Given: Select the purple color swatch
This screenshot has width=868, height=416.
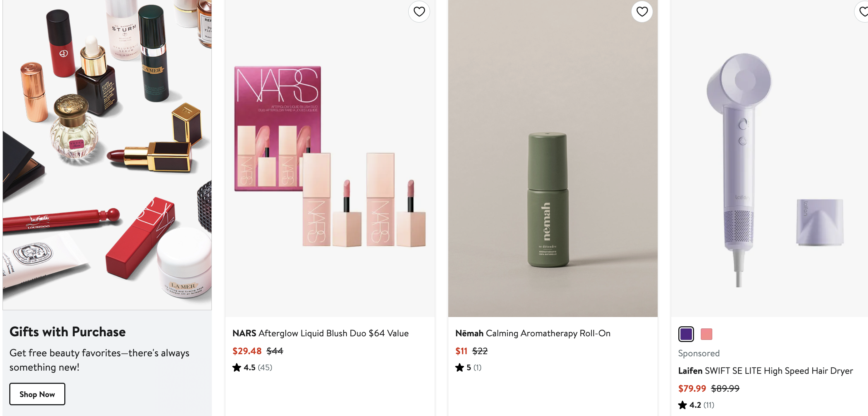Looking at the screenshot, I should [x=686, y=334].
